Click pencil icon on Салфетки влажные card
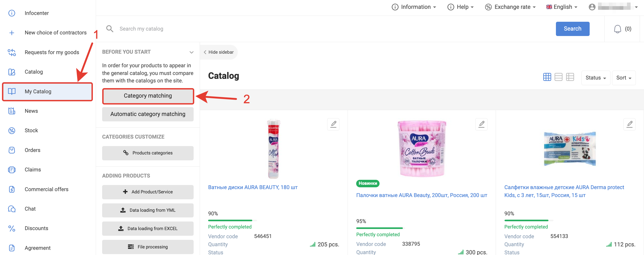The width and height of the screenshot is (644, 255). (x=629, y=124)
